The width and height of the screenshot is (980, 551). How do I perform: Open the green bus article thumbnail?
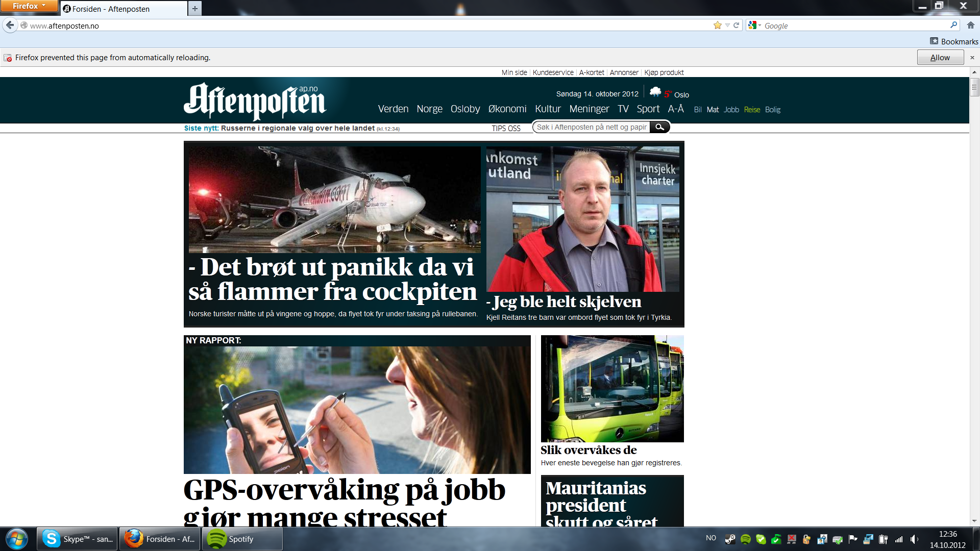coord(612,389)
